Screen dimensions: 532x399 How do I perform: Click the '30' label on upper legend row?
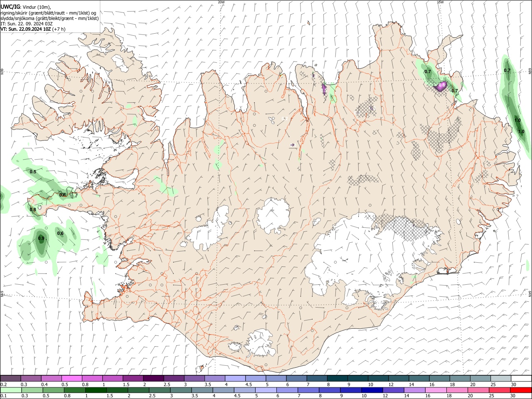point(513,384)
